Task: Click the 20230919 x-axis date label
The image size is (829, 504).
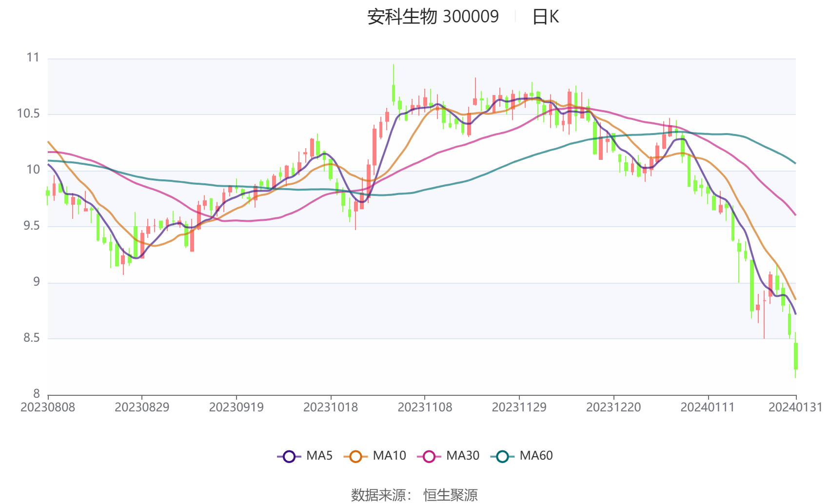Action: coord(236,407)
